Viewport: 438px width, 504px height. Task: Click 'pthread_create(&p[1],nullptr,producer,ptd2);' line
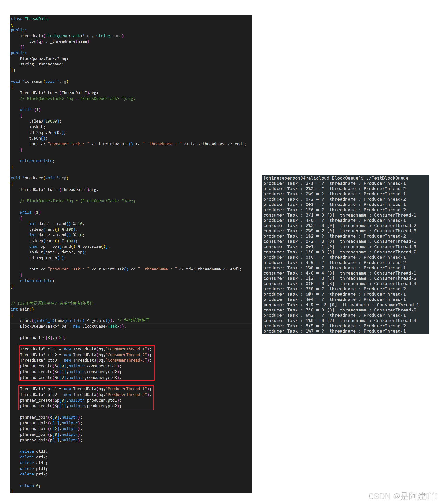coord(71,406)
